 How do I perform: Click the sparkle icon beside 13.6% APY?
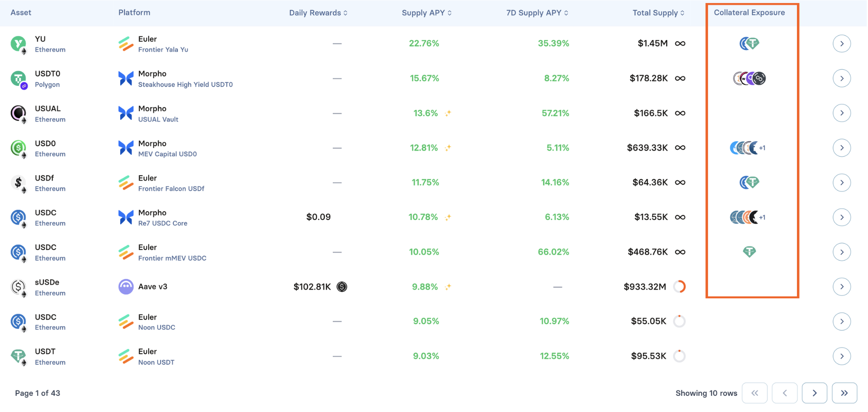[x=448, y=113]
